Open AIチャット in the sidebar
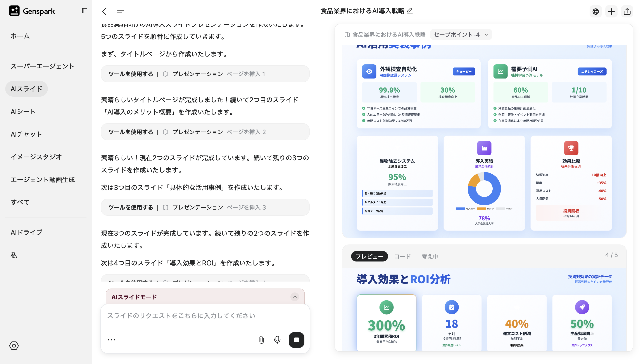642x364 pixels. coord(26,134)
